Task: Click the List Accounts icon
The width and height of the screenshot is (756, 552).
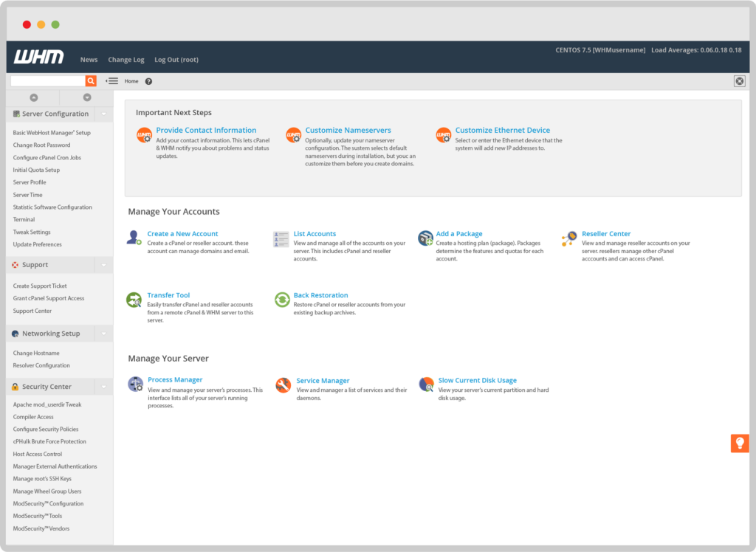Action: tap(281, 238)
